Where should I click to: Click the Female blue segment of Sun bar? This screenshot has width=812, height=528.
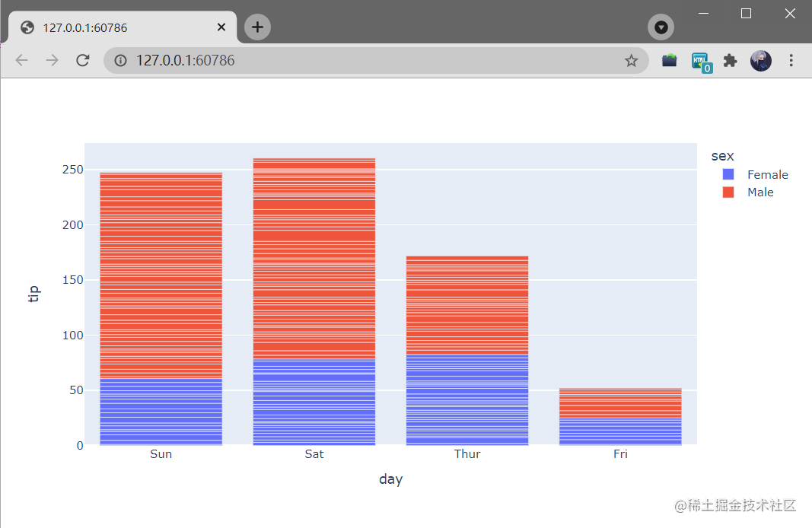pyautogui.click(x=161, y=412)
